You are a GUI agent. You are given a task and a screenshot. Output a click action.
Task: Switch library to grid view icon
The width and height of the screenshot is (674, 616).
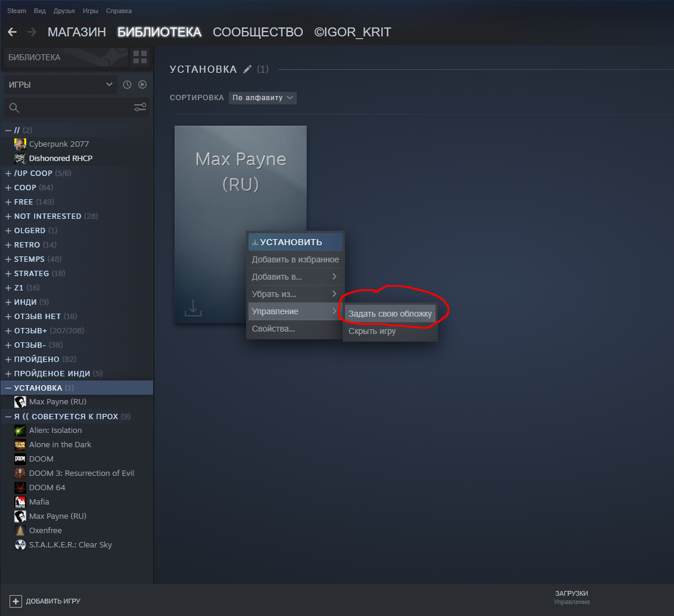click(x=140, y=57)
